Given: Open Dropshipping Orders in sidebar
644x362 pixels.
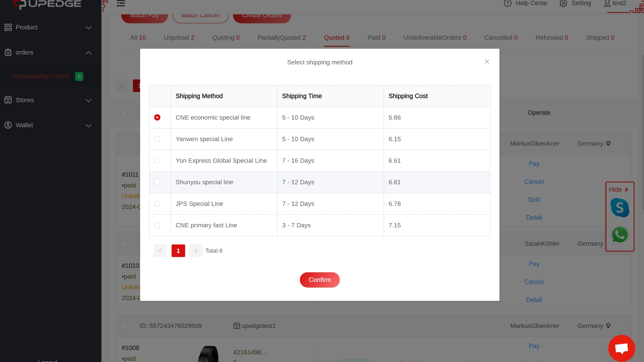Looking at the screenshot, I should (41, 76).
